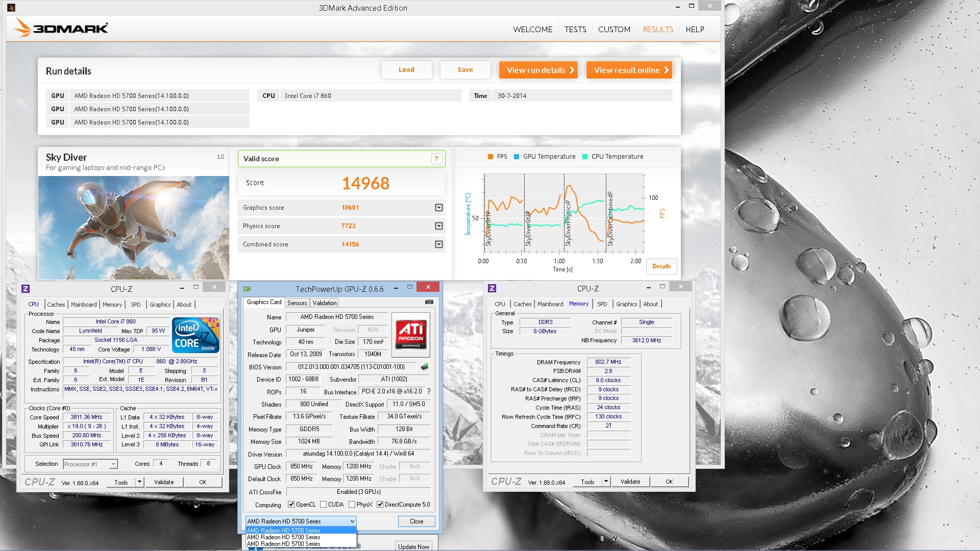Switch to Caches tab in left CPU-Z
This screenshot has height=551, width=980.
click(56, 305)
